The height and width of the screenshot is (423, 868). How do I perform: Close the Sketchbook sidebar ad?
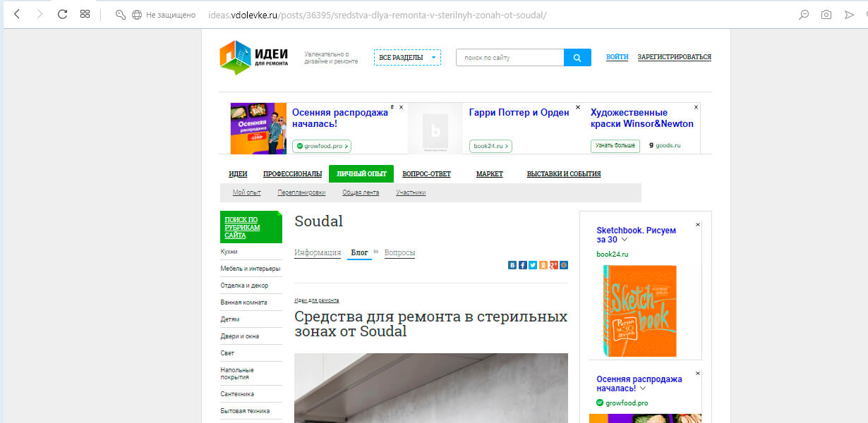click(x=698, y=224)
